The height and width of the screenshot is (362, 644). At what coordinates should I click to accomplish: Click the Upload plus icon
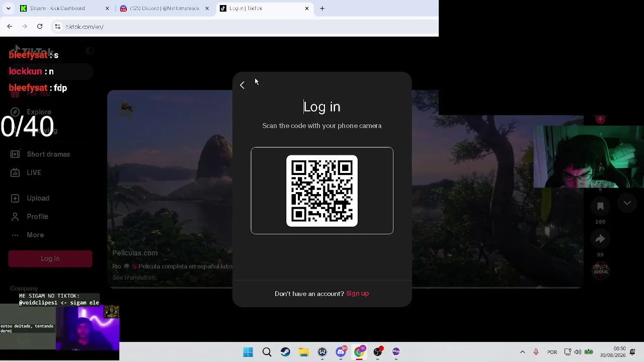point(15,198)
